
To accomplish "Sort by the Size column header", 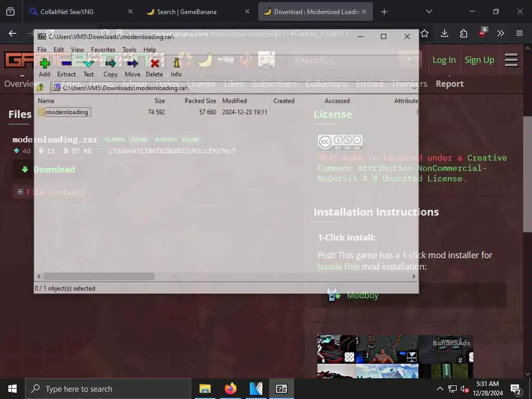I will tap(159, 101).
